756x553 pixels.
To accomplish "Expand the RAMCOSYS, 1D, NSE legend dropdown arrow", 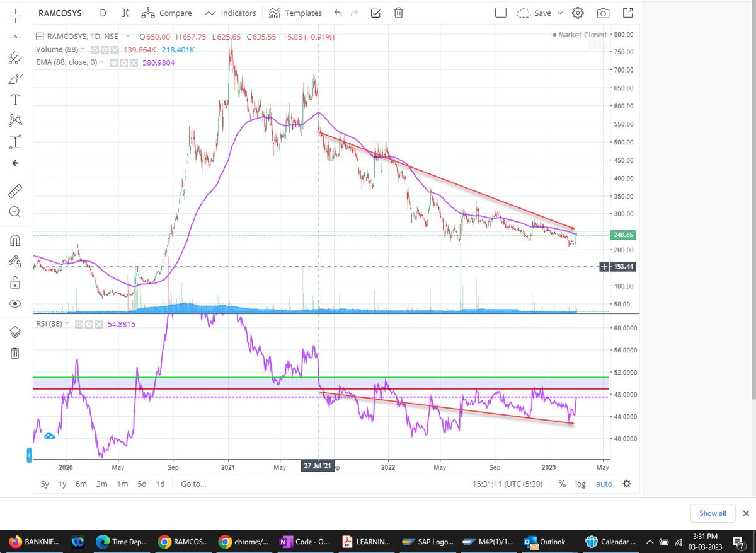I will 129,37.
